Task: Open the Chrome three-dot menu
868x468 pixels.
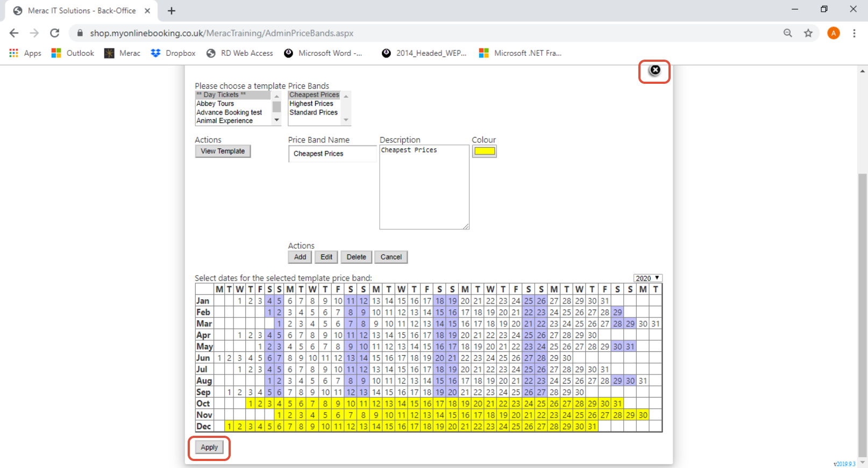Action: click(854, 33)
